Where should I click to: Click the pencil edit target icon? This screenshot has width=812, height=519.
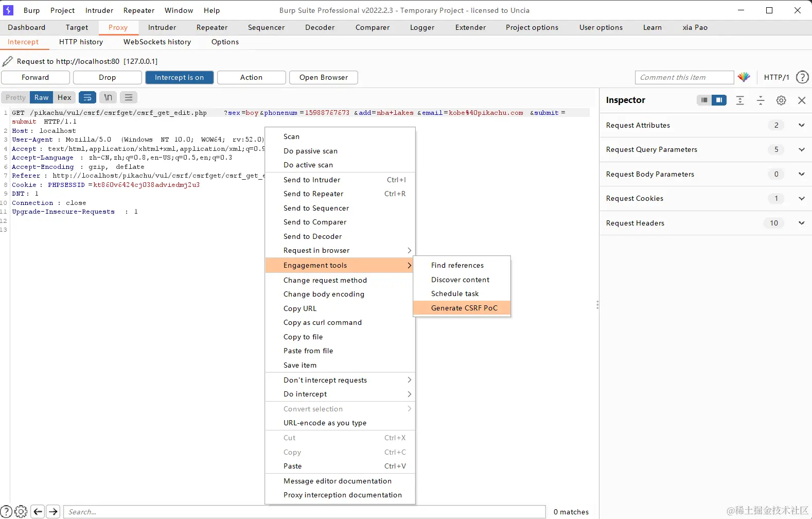[x=8, y=61]
